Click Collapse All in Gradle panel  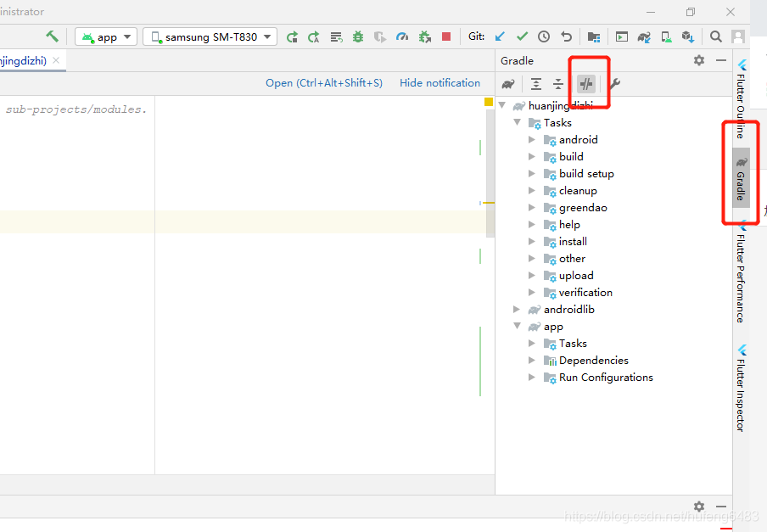coord(558,84)
